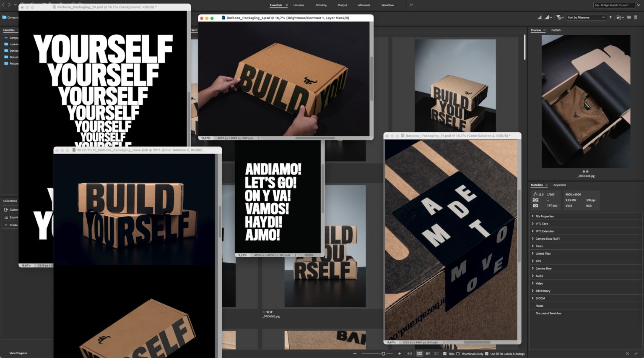Open the recent folders icon
Screen dimensions: 644x358
(x=620, y=17)
